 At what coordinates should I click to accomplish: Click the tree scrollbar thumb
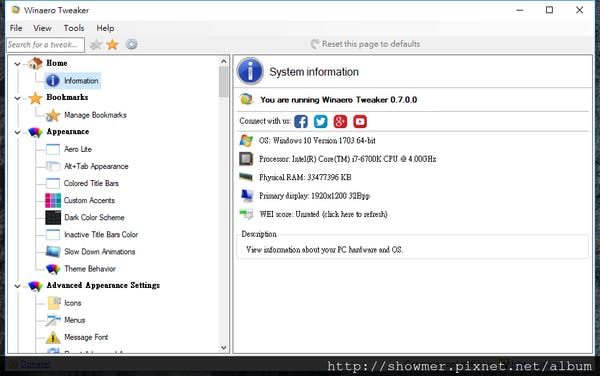pos(224,82)
